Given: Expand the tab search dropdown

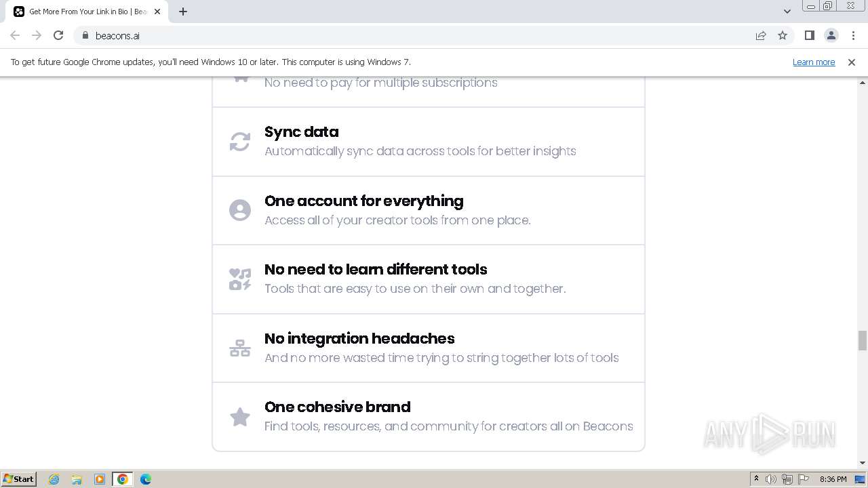Looking at the screenshot, I should point(787,12).
